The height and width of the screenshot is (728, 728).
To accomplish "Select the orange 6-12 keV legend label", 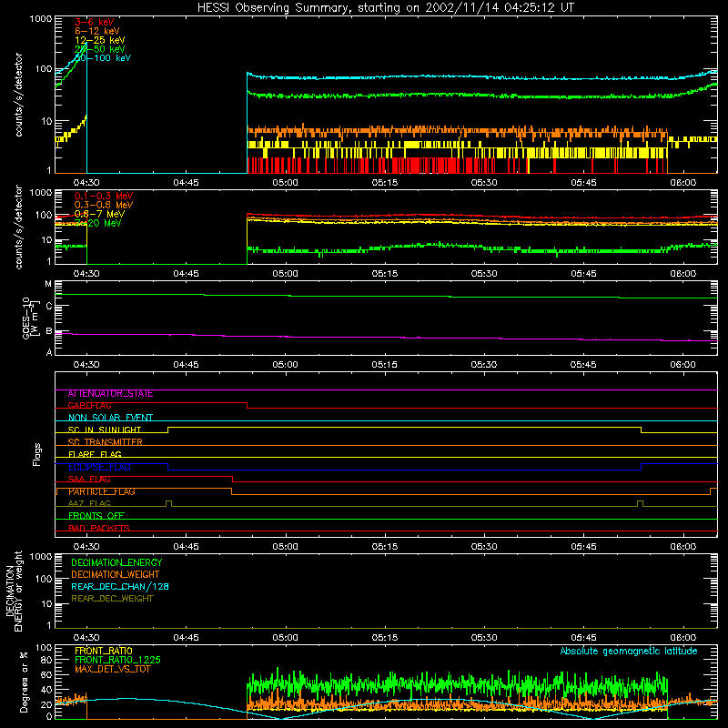I will (x=97, y=31).
